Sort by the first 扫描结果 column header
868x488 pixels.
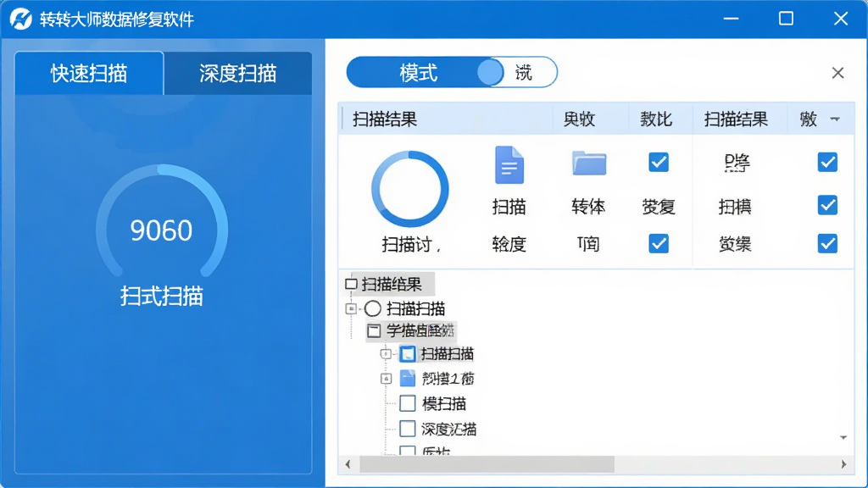[385, 119]
